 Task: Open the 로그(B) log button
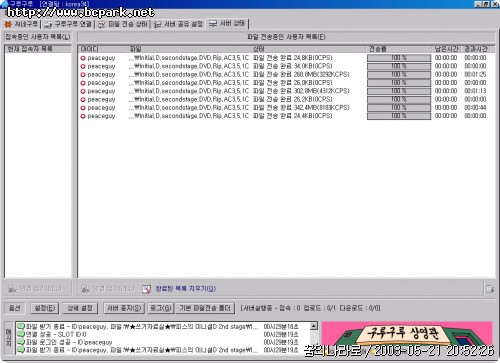click(161, 308)
